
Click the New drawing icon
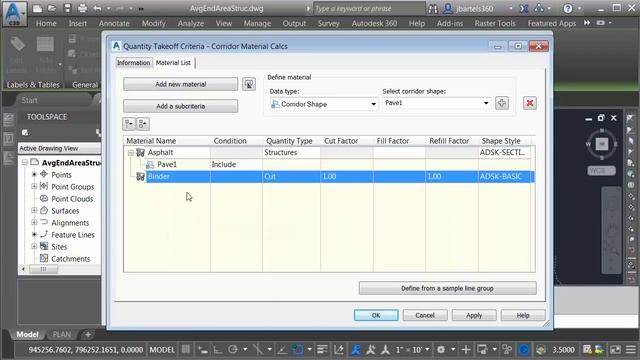tap(37, 8)
